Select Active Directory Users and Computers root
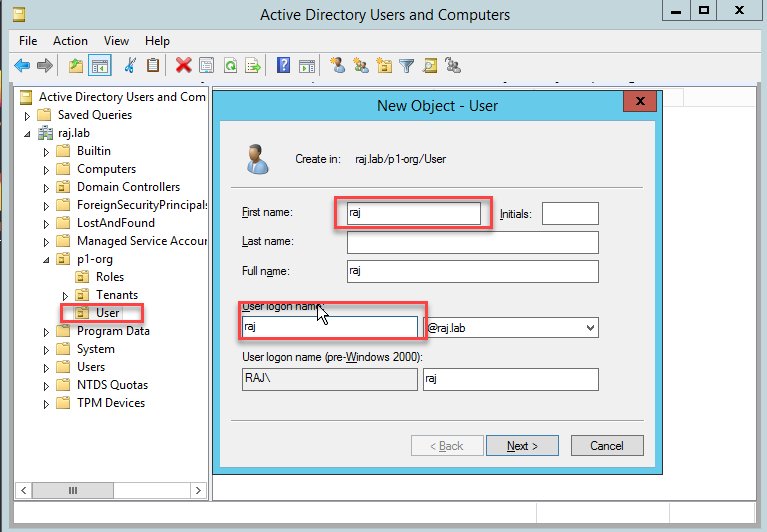The image size is (767, 532). [x=122, y=97]
